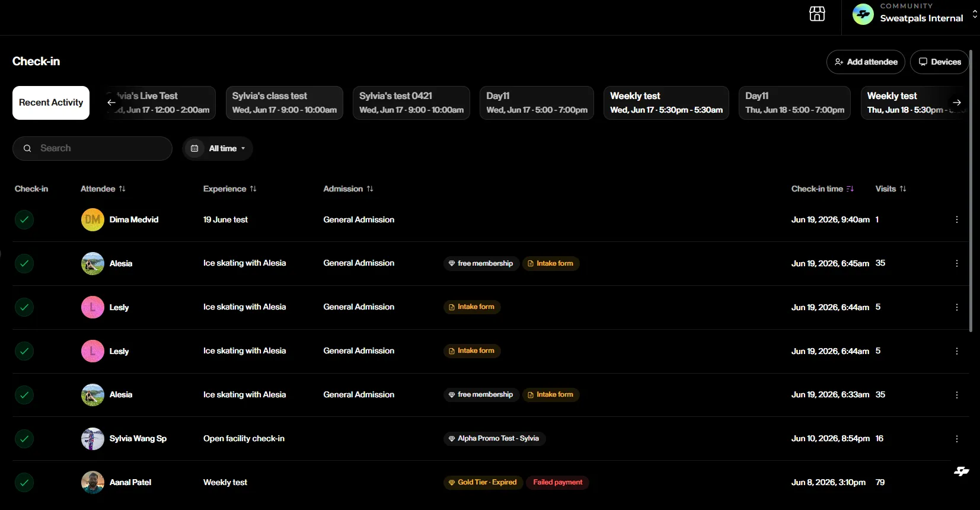
Task: Click Gold Tier - Expired badge
Action: [x=483, y=482]
